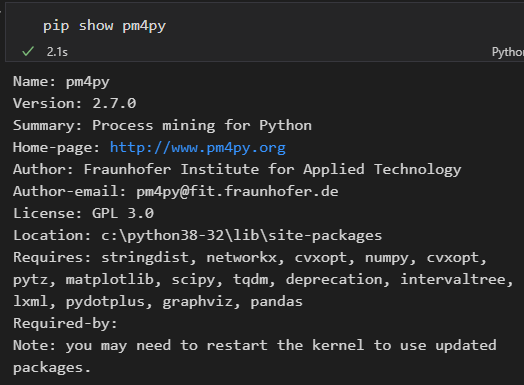
Task: Click the Location c:\python38-32 path line
Action: click(x=198, y=236)
